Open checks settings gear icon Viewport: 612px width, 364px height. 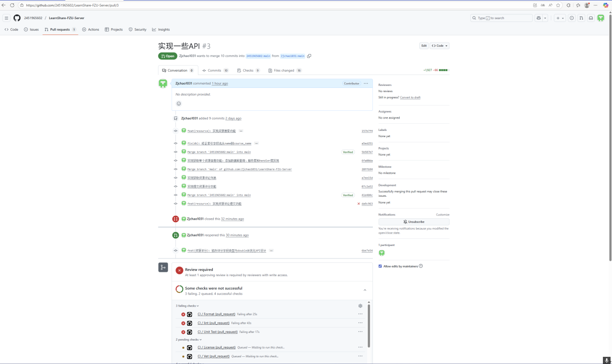pyautogui.click(x=360, y=306)
